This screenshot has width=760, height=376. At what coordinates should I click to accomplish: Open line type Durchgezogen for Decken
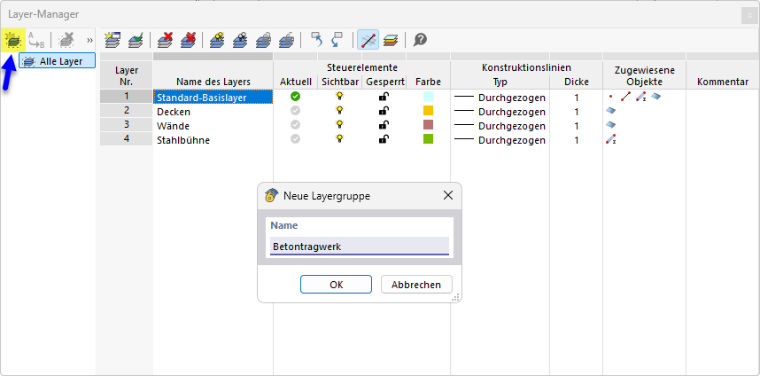(500, 111)
